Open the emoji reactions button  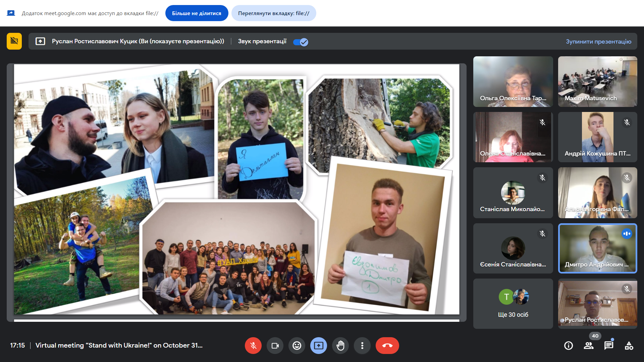297,346
